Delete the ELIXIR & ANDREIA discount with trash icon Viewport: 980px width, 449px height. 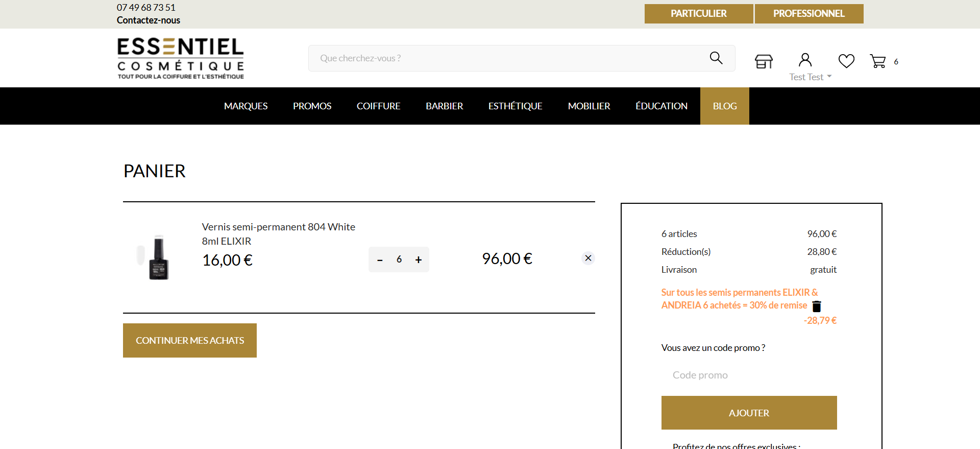[x=817, y=306]
